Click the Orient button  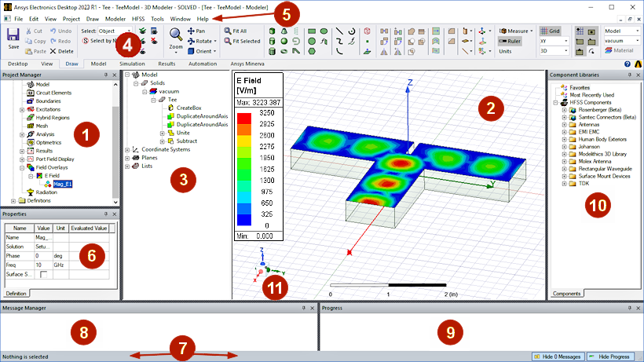tap(202, 51)
